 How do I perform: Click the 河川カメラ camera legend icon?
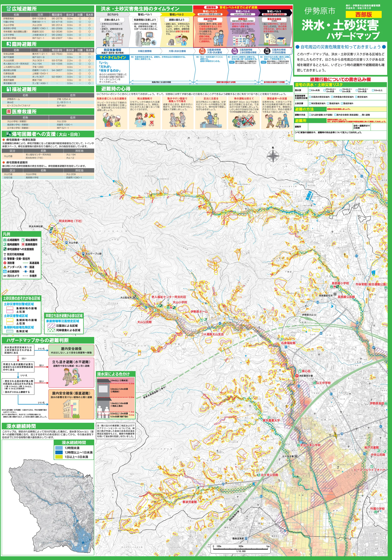click(x=5, y=276)
